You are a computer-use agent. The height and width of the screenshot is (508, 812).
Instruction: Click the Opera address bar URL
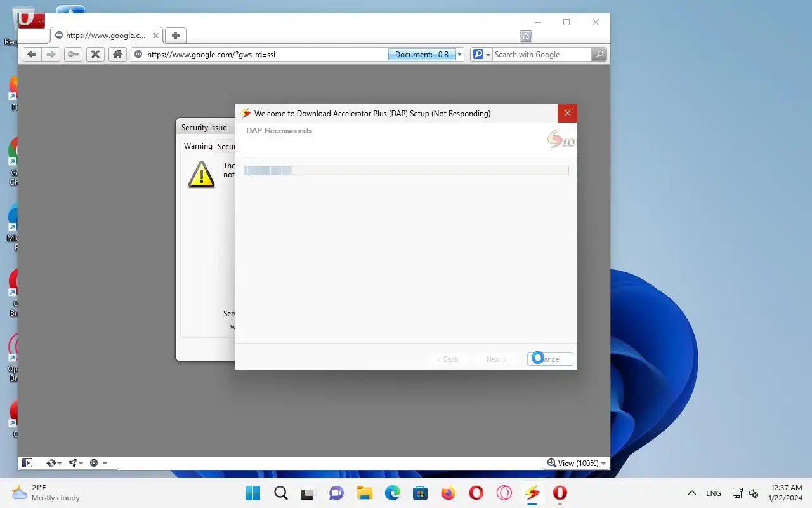point(211,55)
